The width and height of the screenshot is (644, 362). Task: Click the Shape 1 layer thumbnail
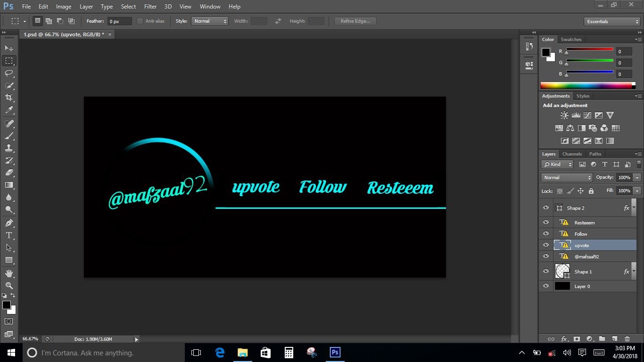(x=562, y=271)
